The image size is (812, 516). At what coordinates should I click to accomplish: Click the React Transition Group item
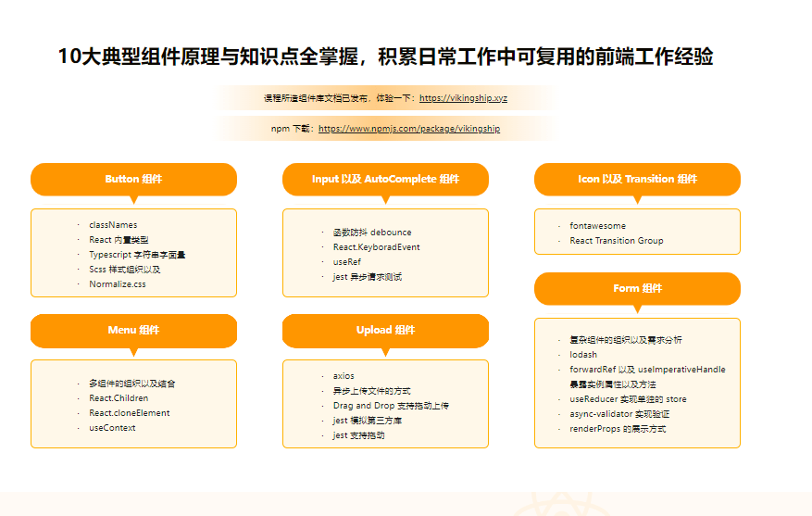pyautogui.click(x=617, y=240)
